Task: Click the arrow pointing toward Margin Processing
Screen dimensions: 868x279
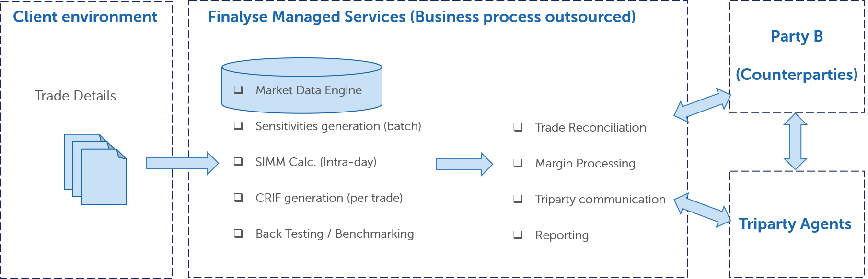Action: (x=464, y=164)
